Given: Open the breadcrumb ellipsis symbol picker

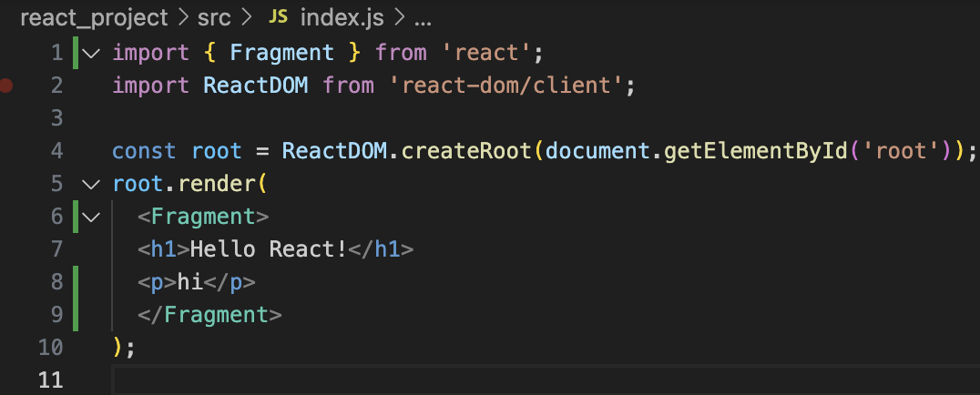Looking at the screenshot, I should point(424,19).
